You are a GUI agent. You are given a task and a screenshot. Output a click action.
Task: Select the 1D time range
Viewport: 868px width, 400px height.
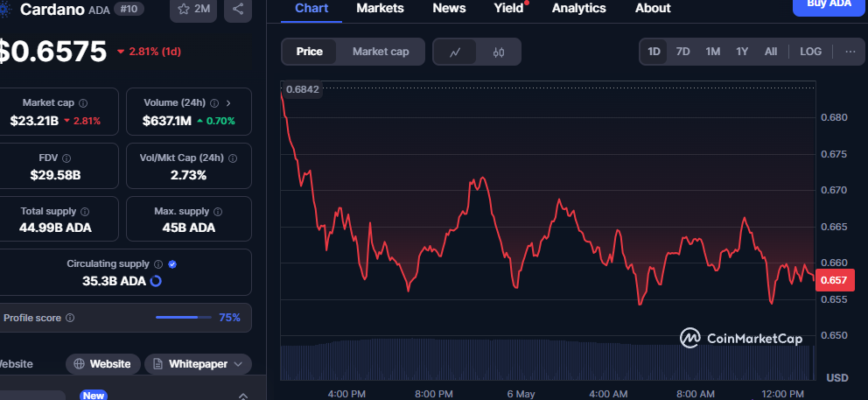(x=654, y=52)
